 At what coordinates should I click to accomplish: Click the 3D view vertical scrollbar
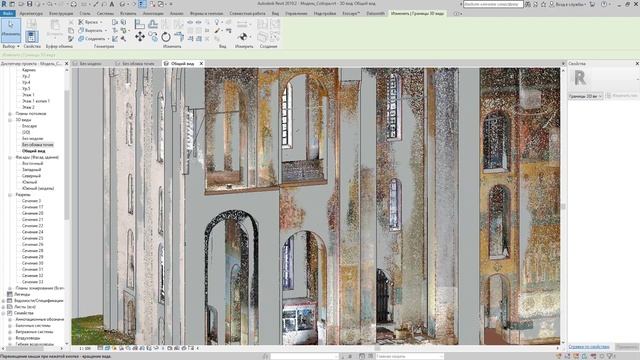563,206
